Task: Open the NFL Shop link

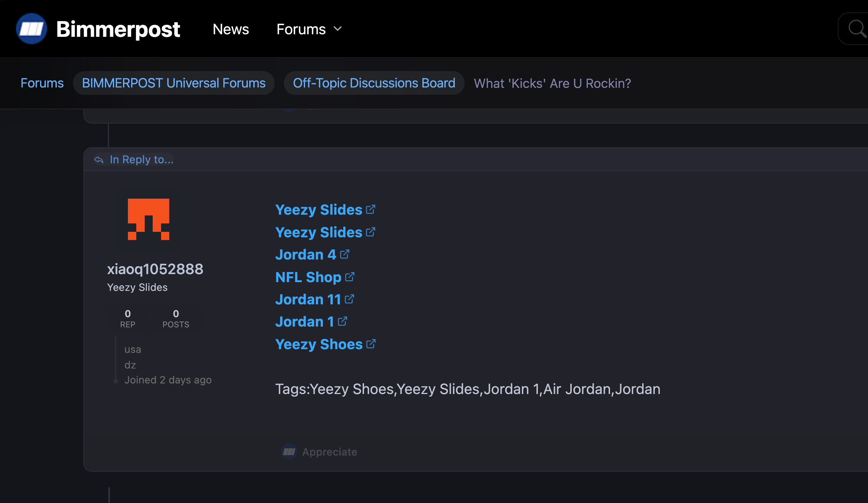Action: coord(308,277)
